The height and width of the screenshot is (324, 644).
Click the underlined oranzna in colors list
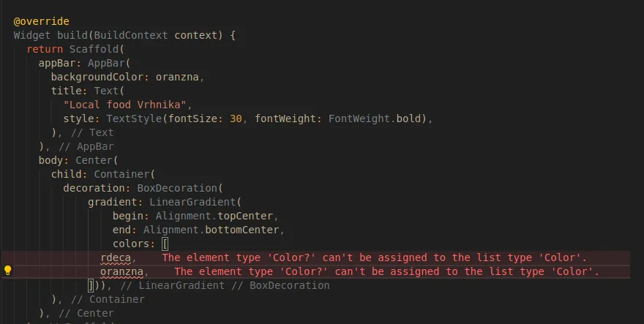[121, 272]
